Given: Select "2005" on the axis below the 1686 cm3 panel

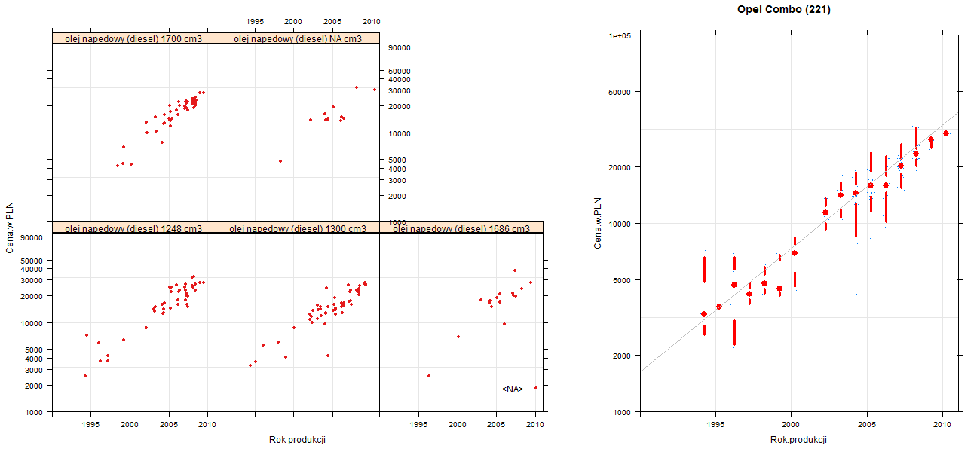Looking at the screenshot, I should [x=496, y=424].
